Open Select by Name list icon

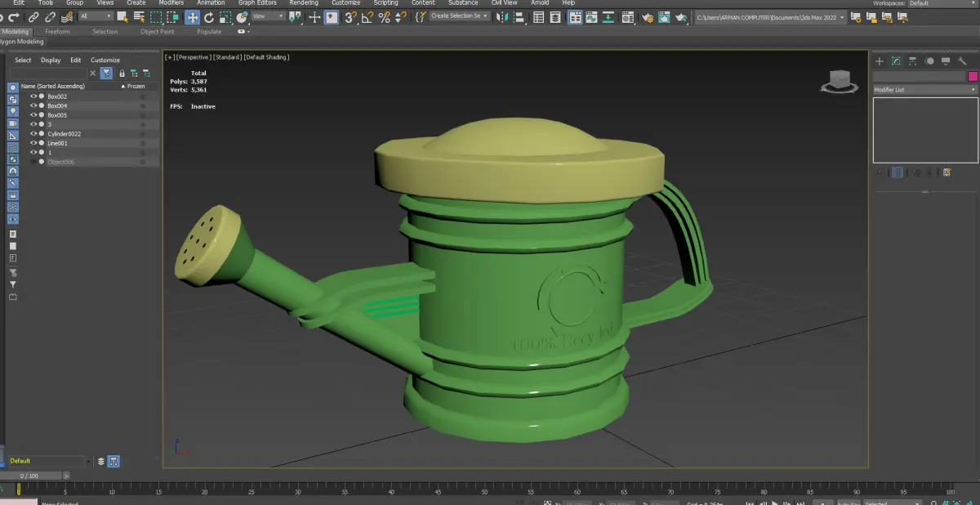tap(140, 16)
